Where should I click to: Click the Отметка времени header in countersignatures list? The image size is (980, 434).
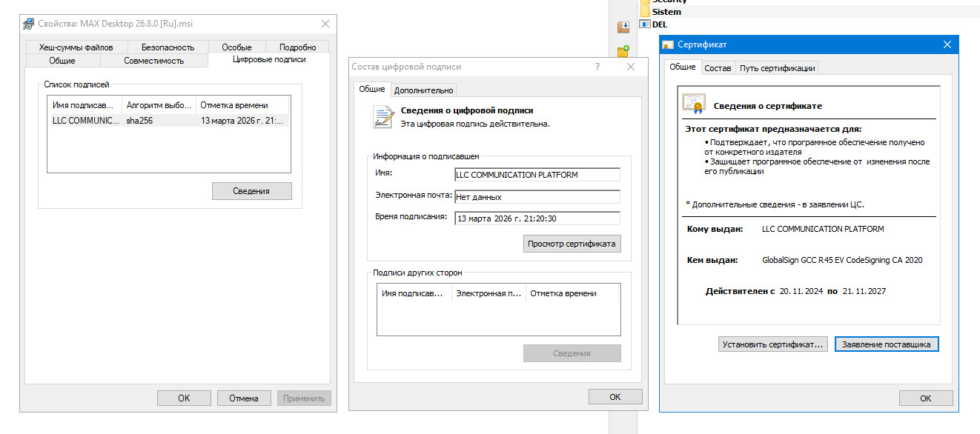click(572, 293)
